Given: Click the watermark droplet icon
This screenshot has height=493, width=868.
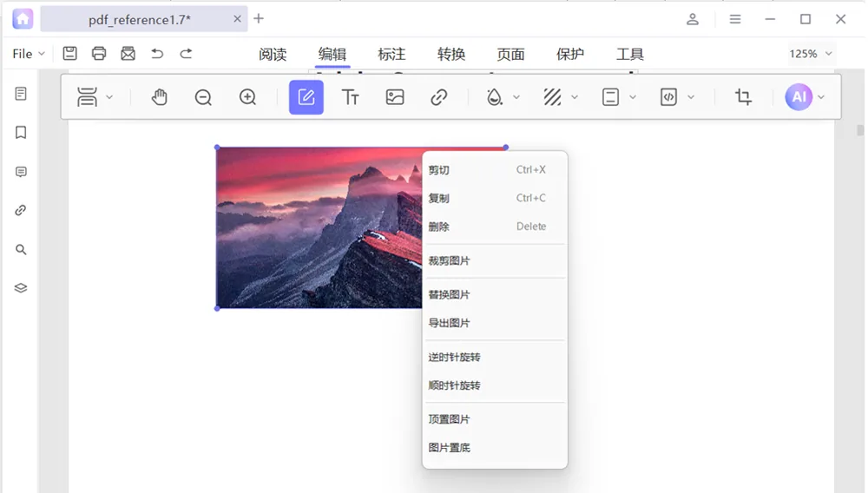Looking at the screenshot, I should coord(494,97).
